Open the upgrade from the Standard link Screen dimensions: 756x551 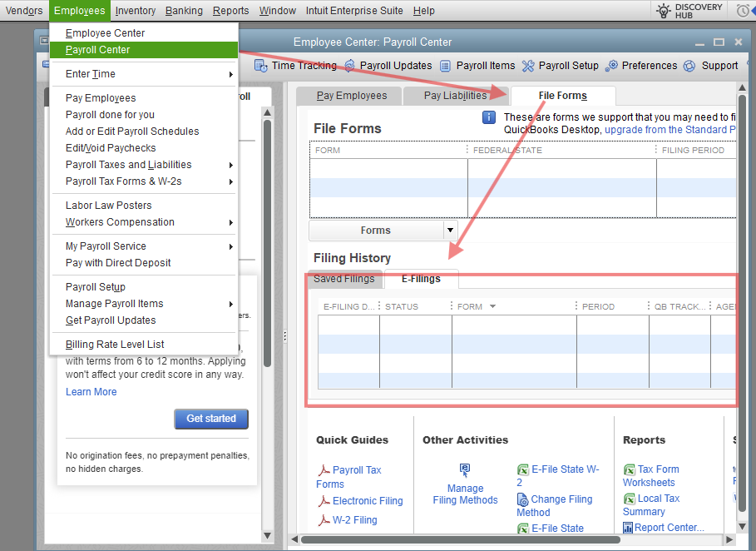point(670,130)
